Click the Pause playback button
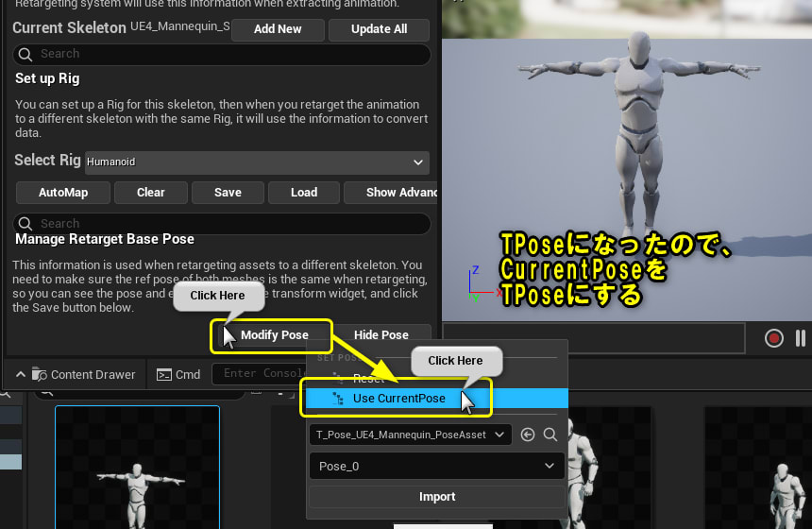812x529 pixels. [x=801, y=339]
